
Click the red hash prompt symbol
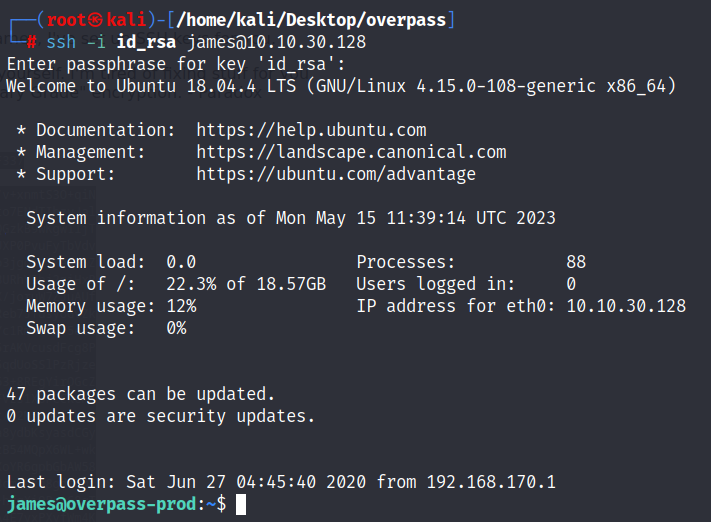click(x=31, y=43)
